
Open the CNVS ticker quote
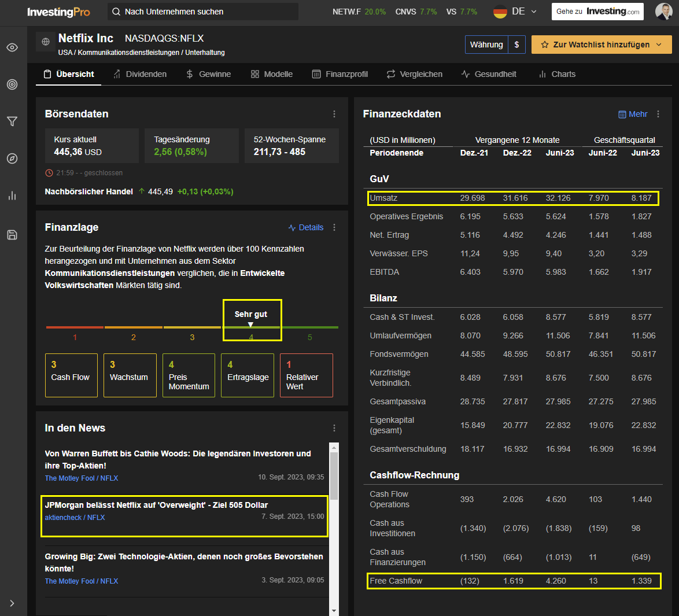[416, 12]
